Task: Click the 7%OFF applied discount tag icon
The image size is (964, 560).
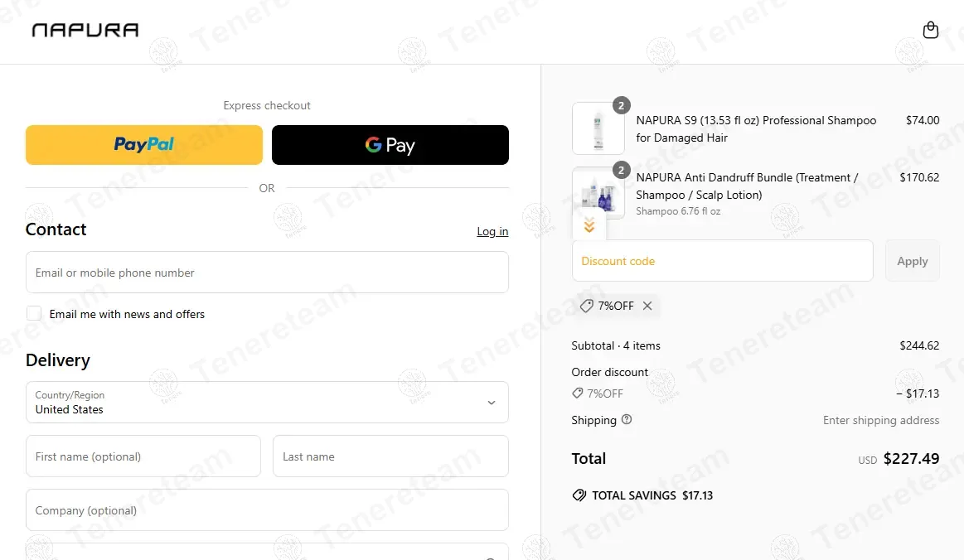Action: [x=587, y=306]
